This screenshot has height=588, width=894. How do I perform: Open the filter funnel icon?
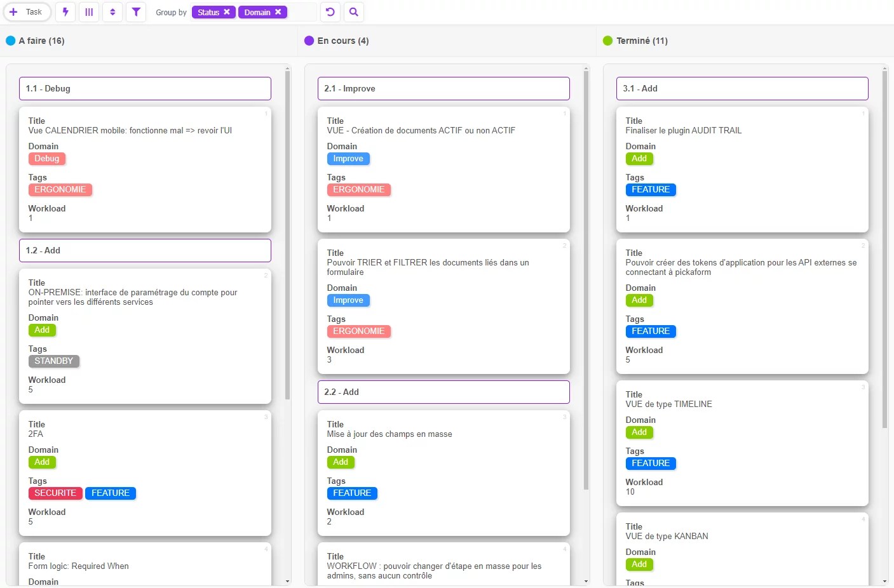[x=136, y=12]
